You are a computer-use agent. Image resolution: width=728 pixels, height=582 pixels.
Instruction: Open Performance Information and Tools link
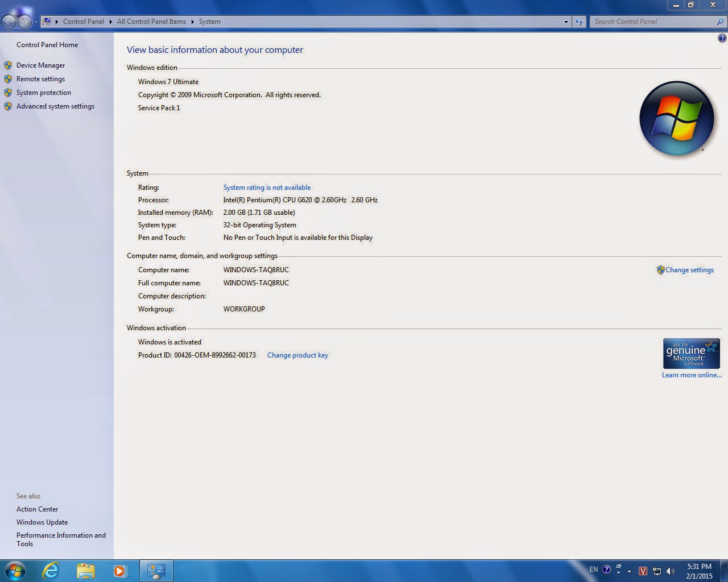click(x=61, y=539)
